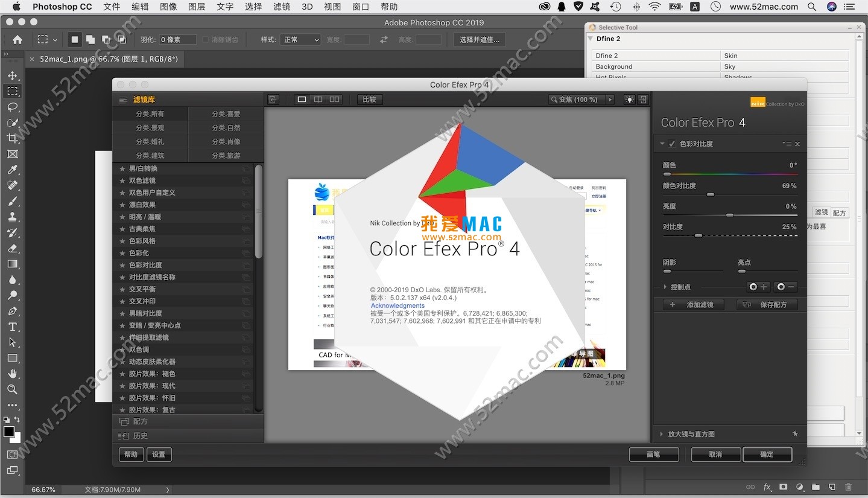
Task: Expand the 控制点 control points section
Action: coord(665,287)
